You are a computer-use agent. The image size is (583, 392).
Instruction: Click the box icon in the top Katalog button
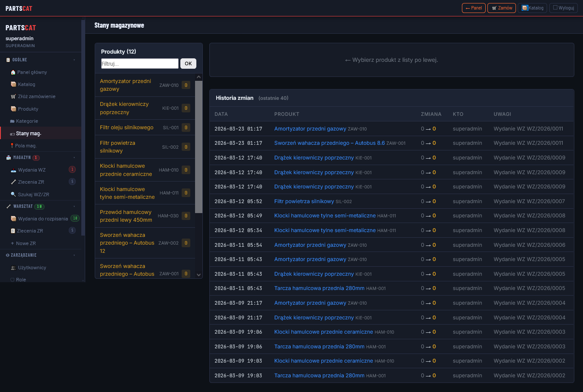525,8
